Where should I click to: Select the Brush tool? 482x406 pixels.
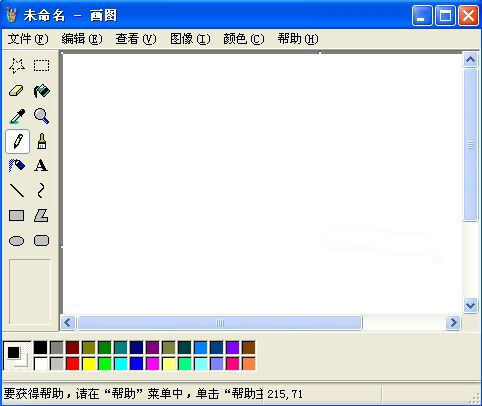tap(42, 141)
